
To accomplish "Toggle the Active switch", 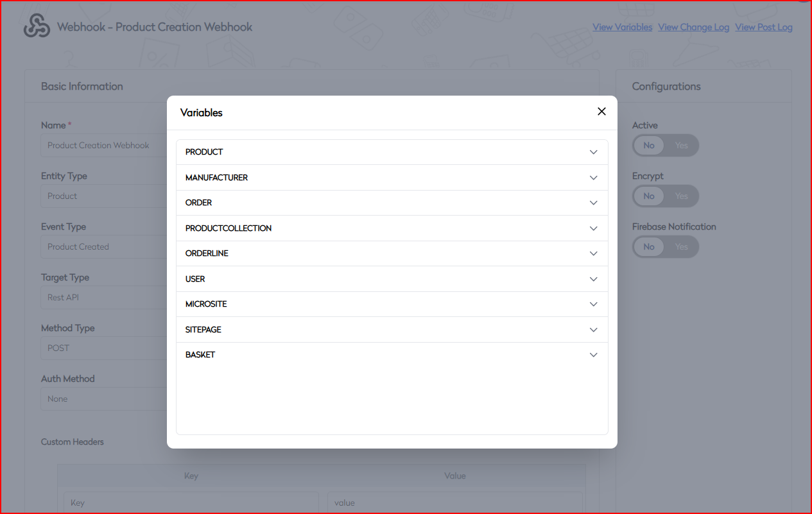I will tap(665, 146).
